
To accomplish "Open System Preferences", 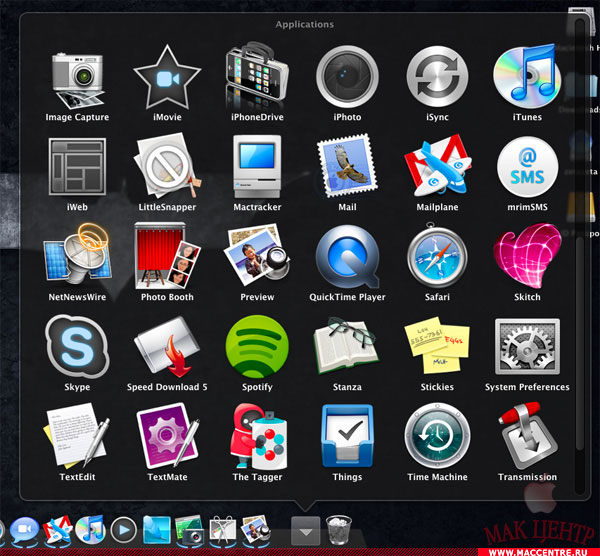I will point(527,346).
